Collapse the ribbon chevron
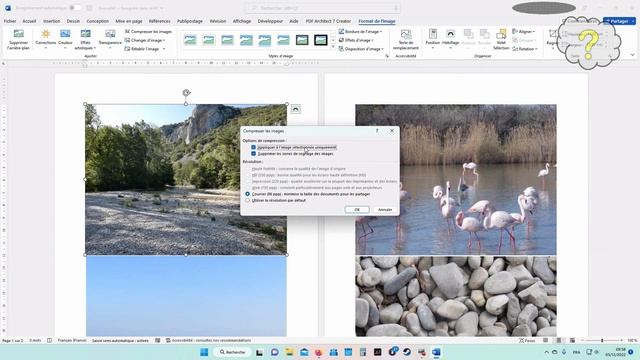Viewport: 640px width, 360px height. coord(632,55)
